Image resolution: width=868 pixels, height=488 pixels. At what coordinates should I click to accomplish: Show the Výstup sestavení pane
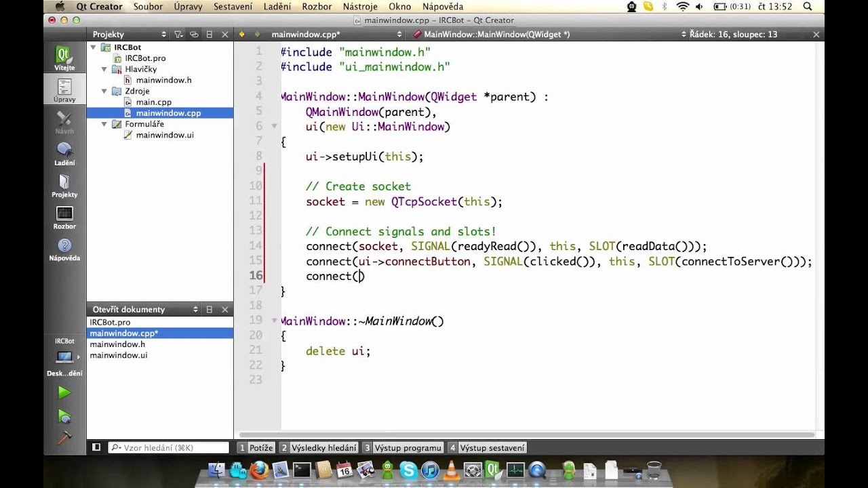click(486, 447)
